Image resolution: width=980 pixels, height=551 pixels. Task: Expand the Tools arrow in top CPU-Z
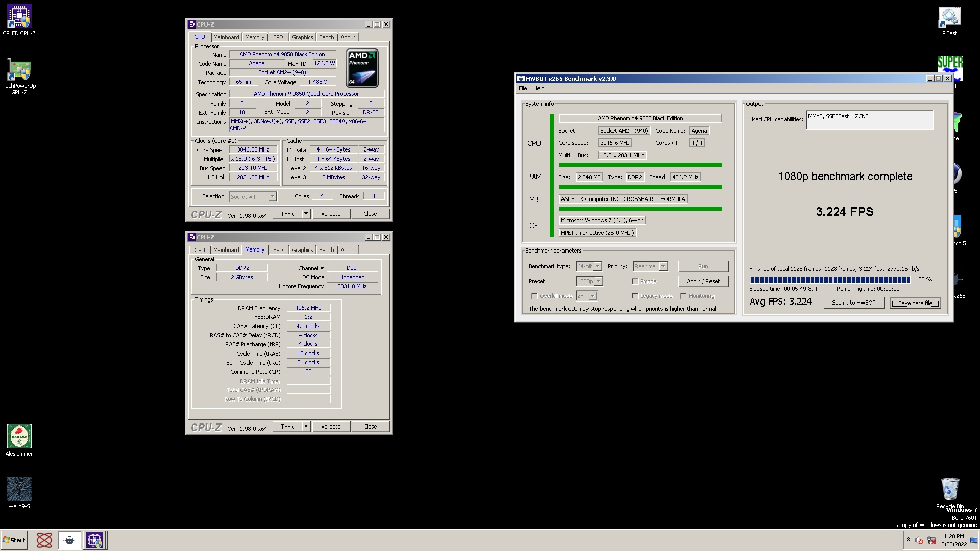pos(306,214)
